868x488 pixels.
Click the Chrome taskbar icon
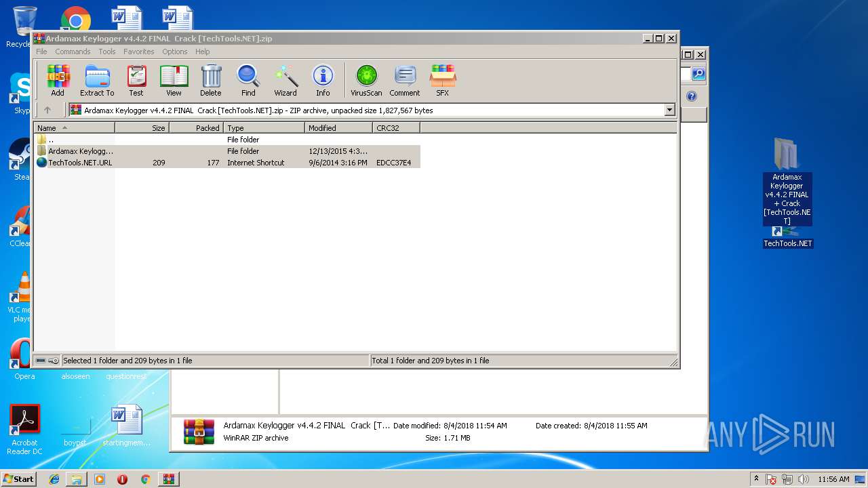(x=145, y=479)
